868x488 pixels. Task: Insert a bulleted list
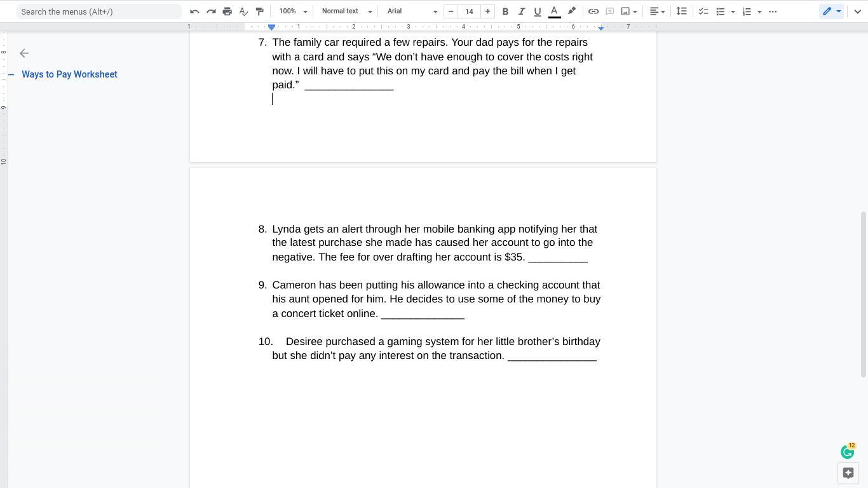(x=721, y=11)
